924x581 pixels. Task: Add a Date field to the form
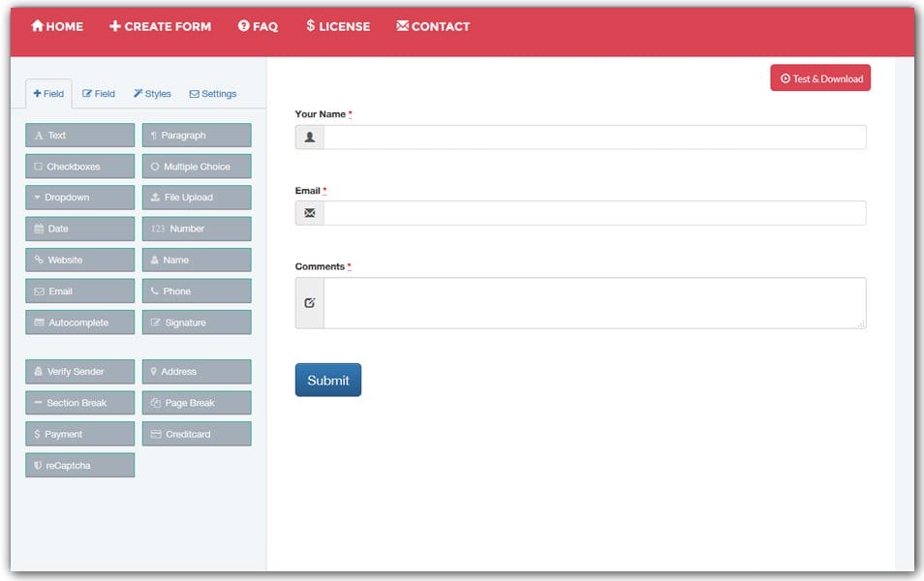[x=79, y=229]
